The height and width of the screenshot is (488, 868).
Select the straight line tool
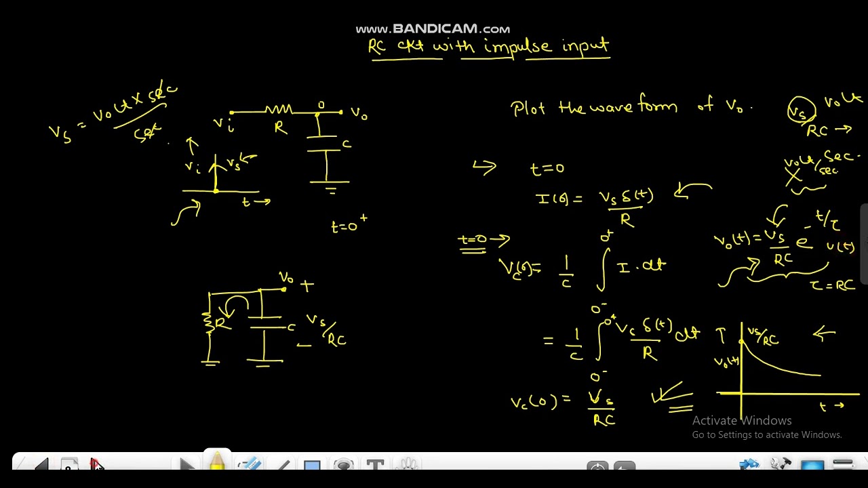(283, 465)
